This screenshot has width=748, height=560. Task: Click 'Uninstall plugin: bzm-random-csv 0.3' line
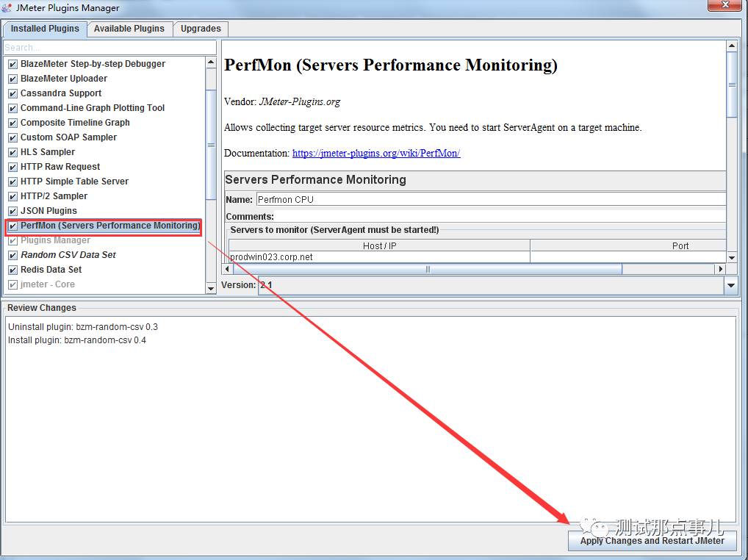pyautogui.click(x=83, y=327)
